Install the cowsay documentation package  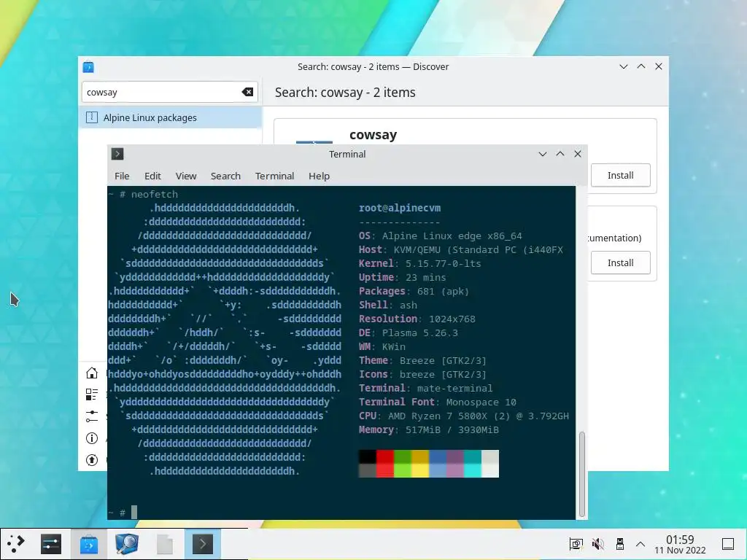(620, 262)
